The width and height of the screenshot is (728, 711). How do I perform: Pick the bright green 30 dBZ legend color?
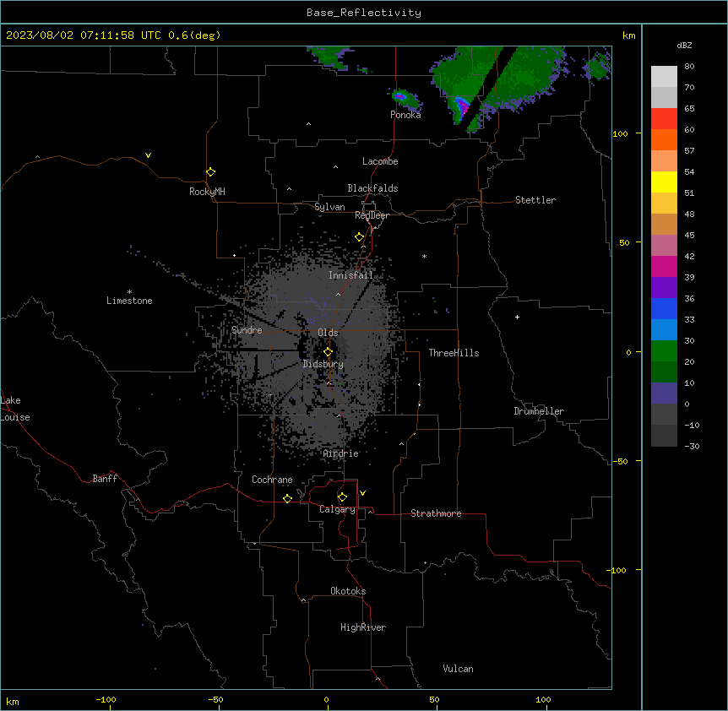pos(664,351)
